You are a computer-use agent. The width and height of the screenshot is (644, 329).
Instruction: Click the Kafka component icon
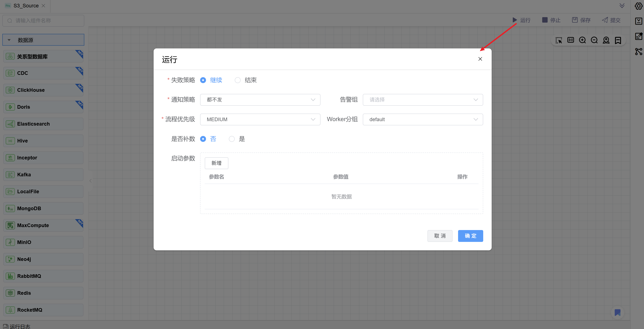pyautogui.click(x=10, y=175)
